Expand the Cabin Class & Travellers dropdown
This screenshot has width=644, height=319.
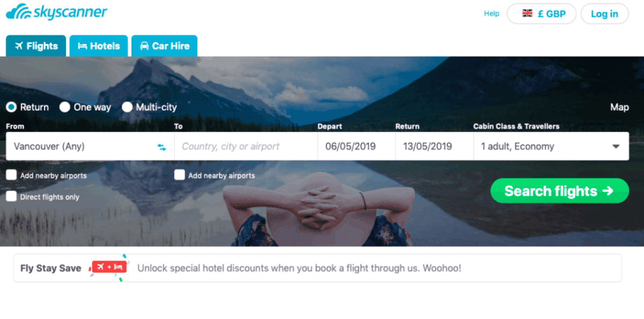coord(551,146)
